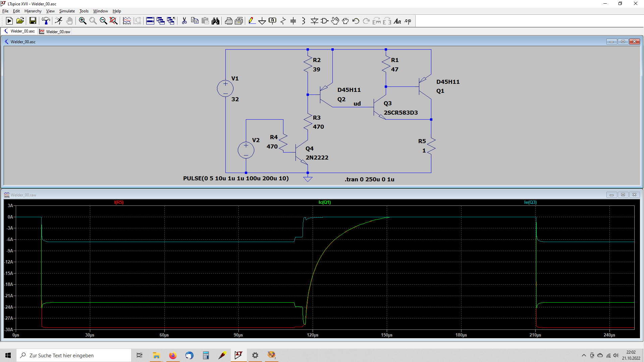Run the simulation with the running man icon
Screen dimensions: 644x362
59,21
